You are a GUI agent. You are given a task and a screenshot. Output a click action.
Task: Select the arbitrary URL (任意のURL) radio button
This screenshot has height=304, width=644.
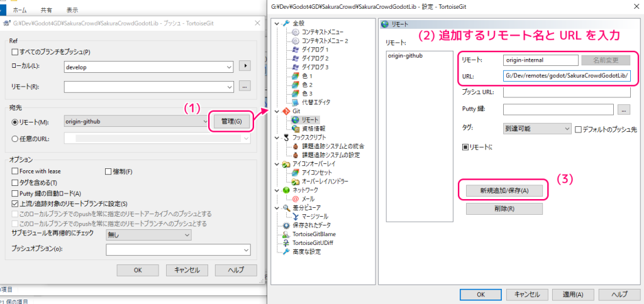(15, 139)
